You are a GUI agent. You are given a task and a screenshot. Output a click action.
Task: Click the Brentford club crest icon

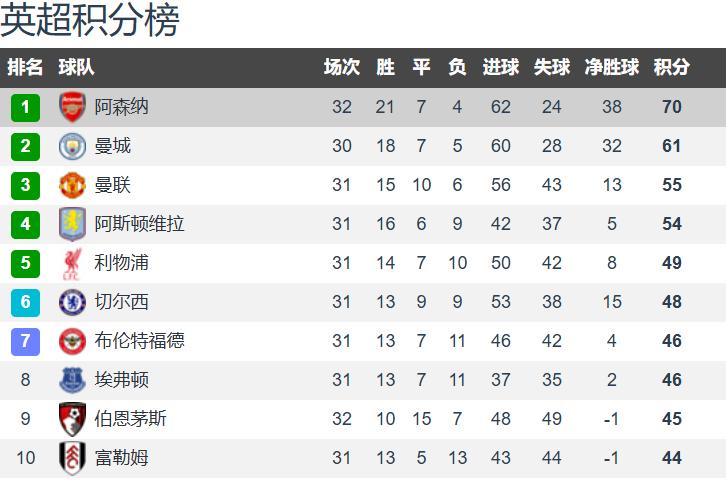pos(73,341)
